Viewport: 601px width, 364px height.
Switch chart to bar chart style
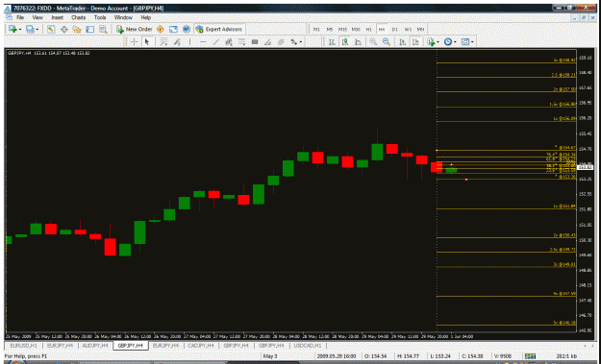click(332, 42)
